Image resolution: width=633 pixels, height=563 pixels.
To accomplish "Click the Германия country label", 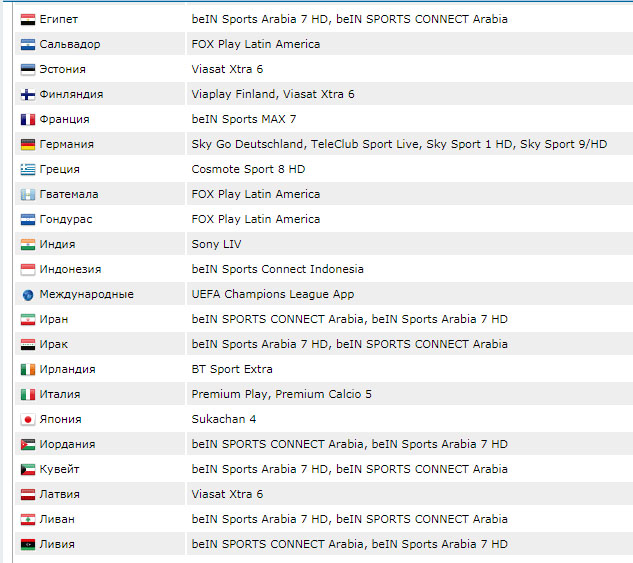I will [x=67, y=144].
